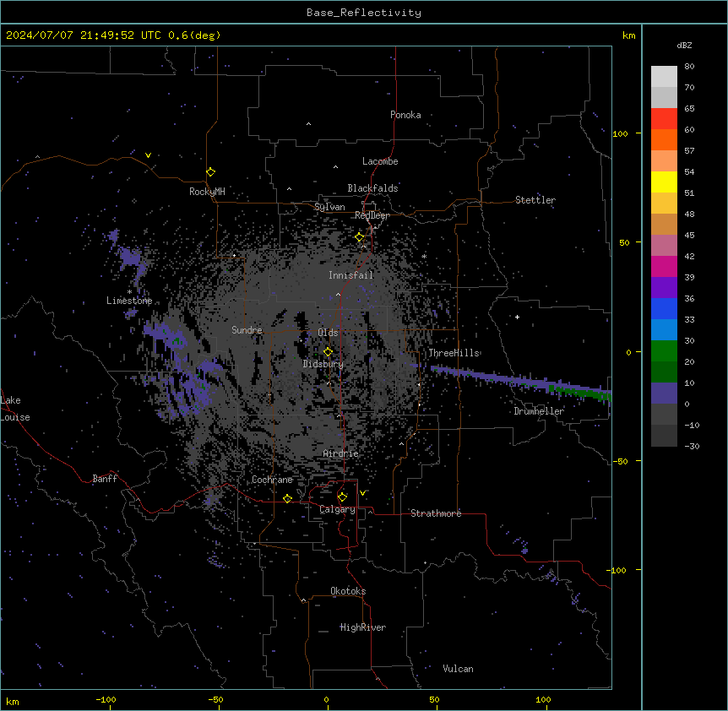Select the purple 39–36 dBZ swatch
728x711 pixels.
click(664, 287)
